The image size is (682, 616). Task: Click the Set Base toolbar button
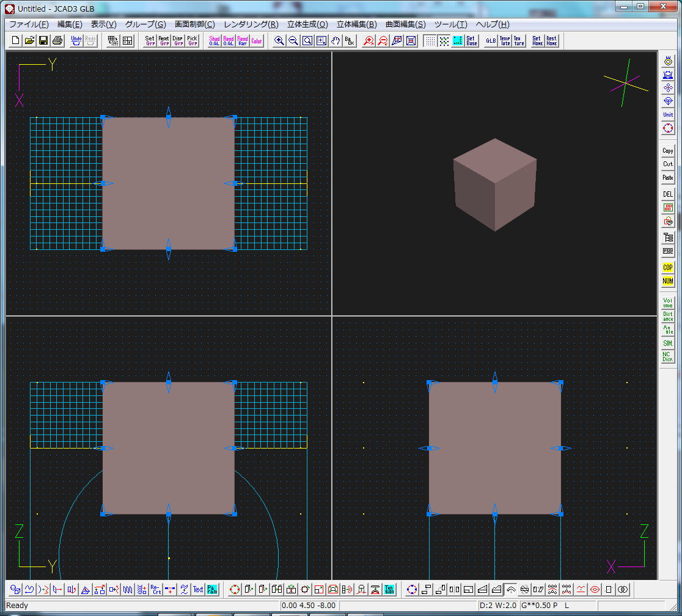click(472, 41)
